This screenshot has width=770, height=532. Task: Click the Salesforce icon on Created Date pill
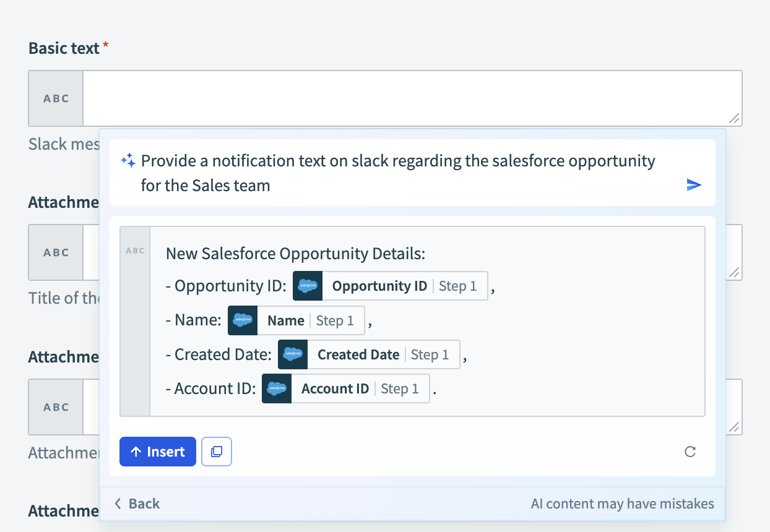293,354
